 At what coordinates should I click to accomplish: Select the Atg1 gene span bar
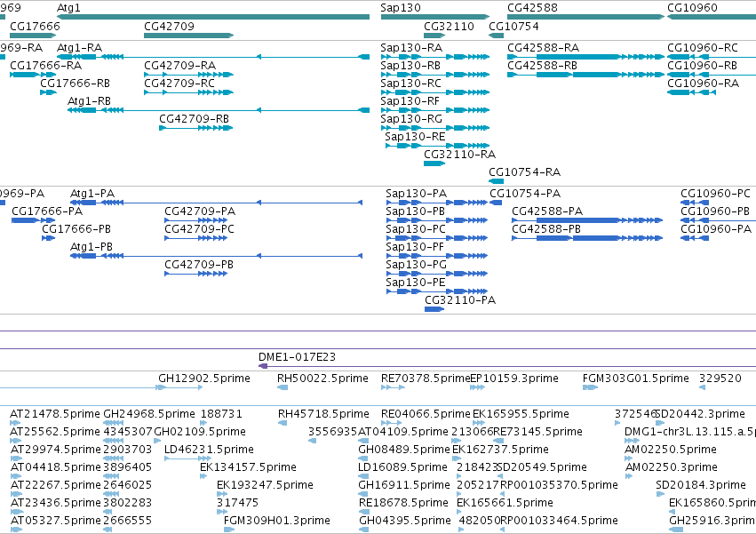point(213,17)
